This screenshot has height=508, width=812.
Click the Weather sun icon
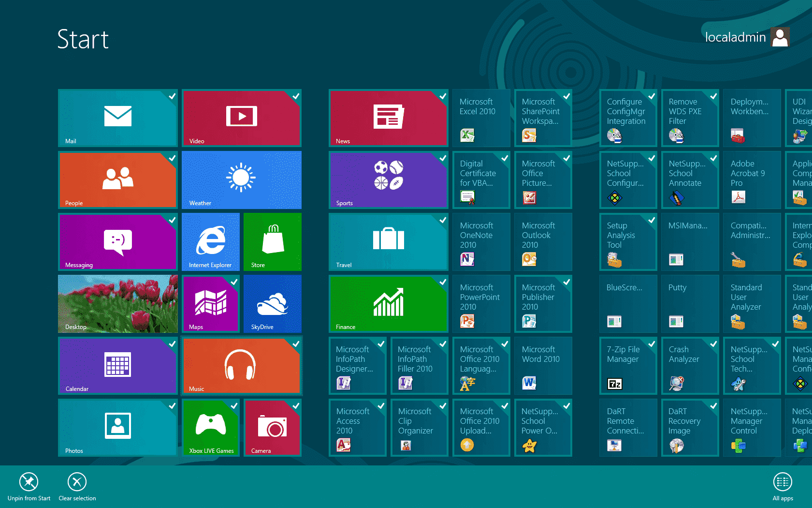241,178
